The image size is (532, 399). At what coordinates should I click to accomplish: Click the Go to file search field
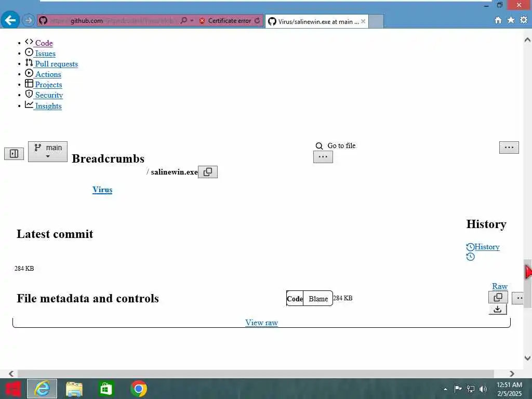coord(336,146)
